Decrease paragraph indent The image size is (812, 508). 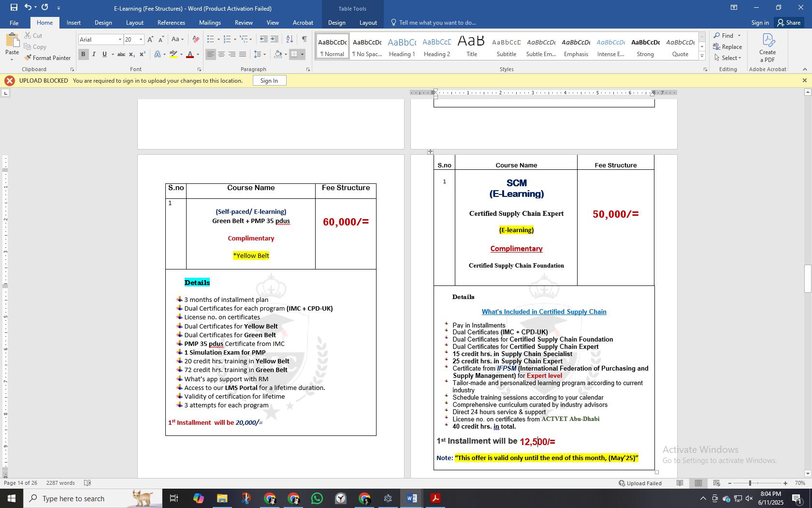click(x=263, y=39)
